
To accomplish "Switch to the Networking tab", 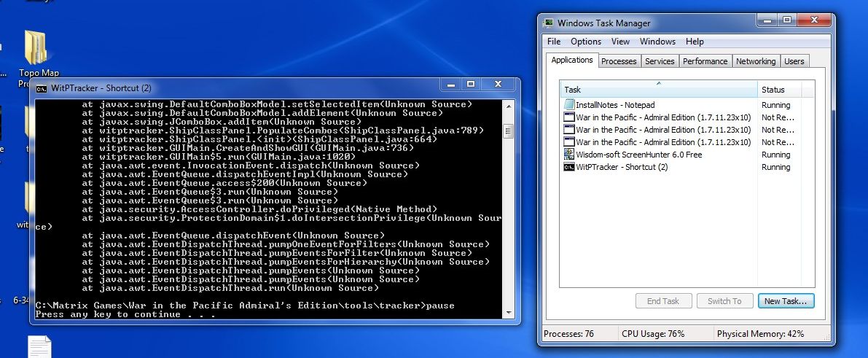I will pos(756,61).
